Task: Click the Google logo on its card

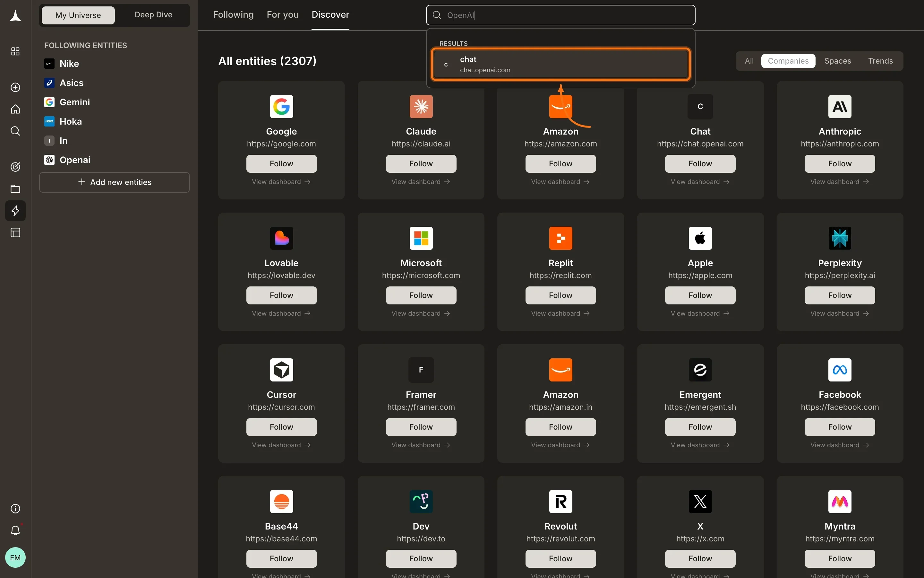Action: (x=281, y=106)
